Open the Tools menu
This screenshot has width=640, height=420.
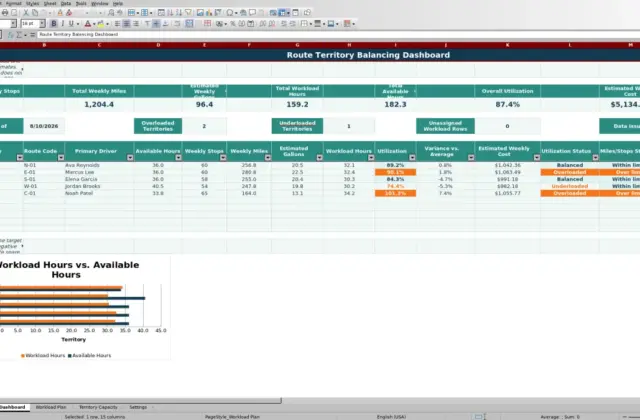(81, 3)
